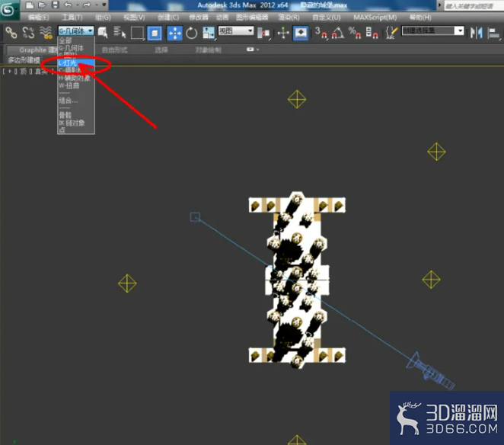Click the viewport [+] label menu

tap(10, 72)
